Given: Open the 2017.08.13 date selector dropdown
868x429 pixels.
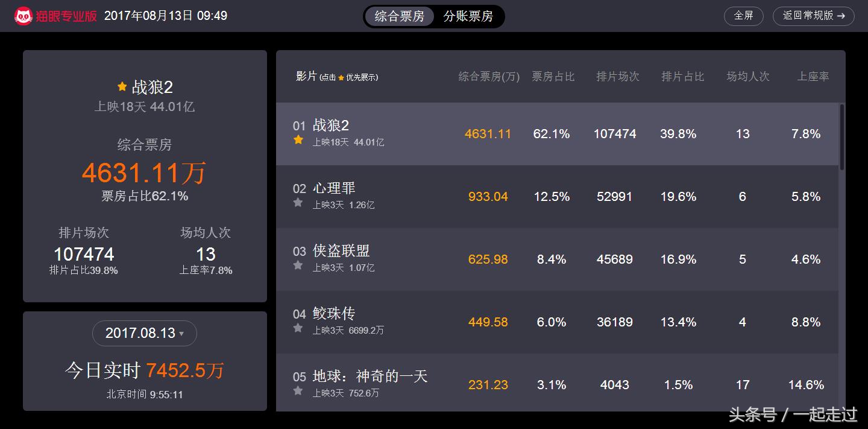Looking at the screenshot, I should [144, 333].
